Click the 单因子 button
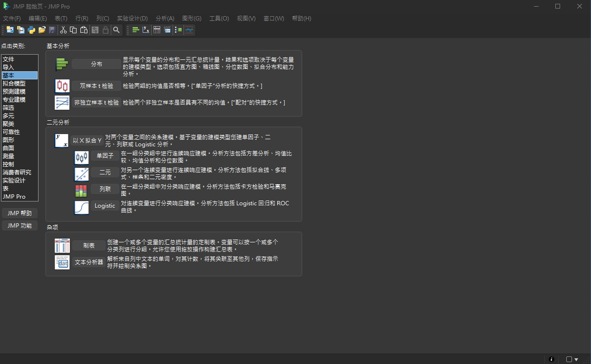The height and width of the screenshot is (364, 591). [105, 156]
